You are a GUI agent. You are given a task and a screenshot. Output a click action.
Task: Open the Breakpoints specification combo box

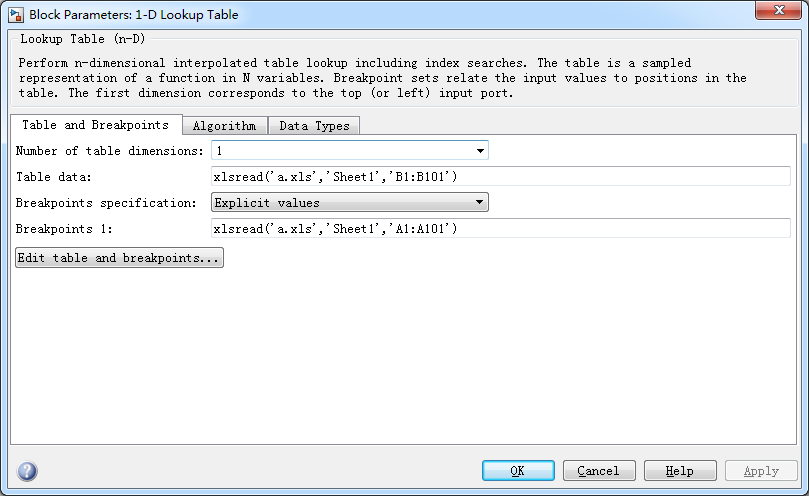[349, 202]
